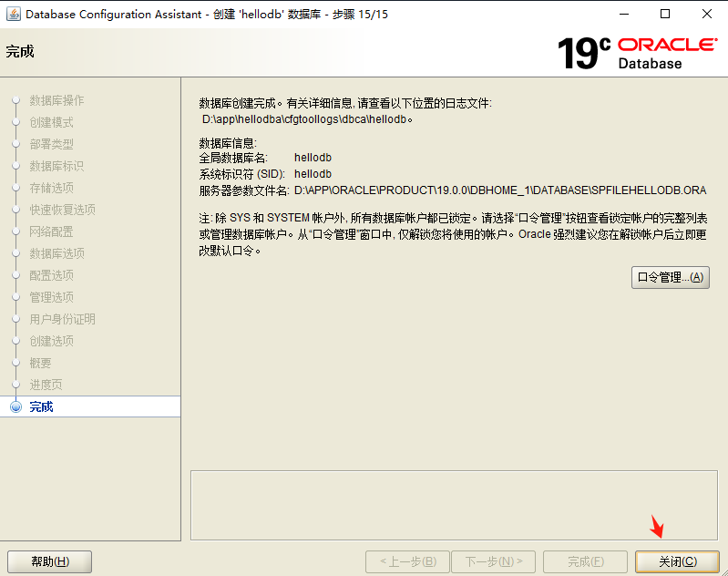Click the 关闭(C) button
This screenshot has height=576, width=728.
coord(677,561)
